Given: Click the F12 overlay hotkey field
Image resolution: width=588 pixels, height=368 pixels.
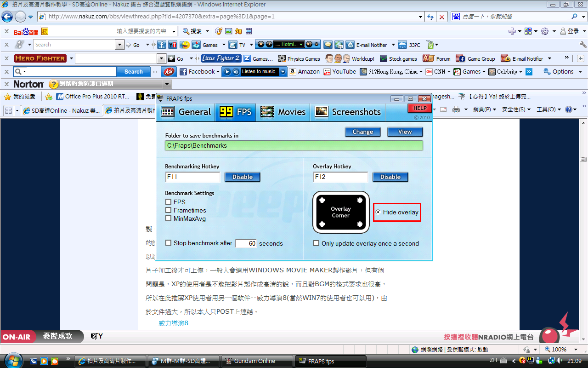Looking at the screenshot, I should point(340,177).
